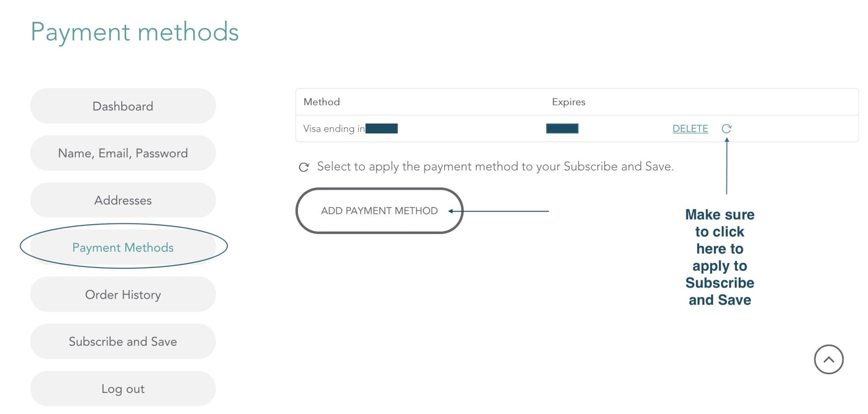Click the Method column header

[x=321, y=102]
